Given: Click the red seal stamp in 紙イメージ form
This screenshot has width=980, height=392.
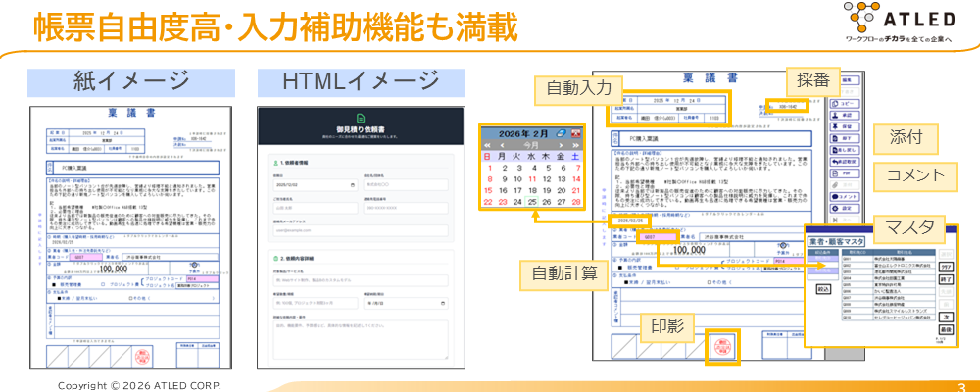Looking at the screenshot, I should click(142, 357).
